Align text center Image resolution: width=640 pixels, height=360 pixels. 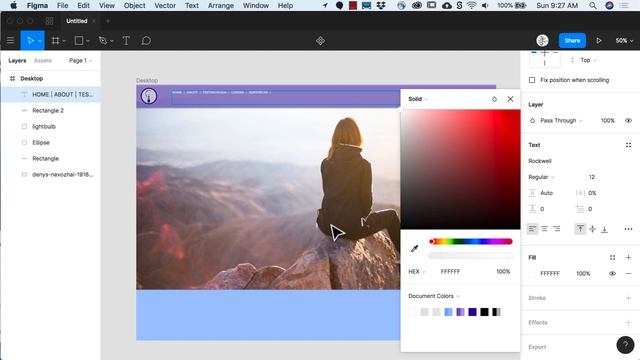(544, 229)
